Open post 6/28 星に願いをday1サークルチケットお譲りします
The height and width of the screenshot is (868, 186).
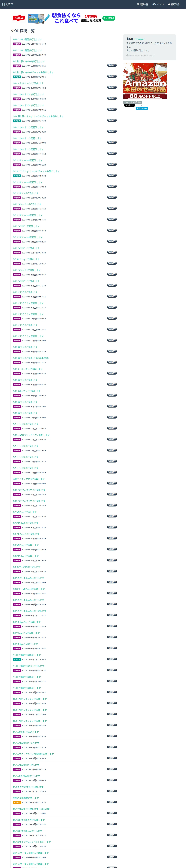coord(38,116)
